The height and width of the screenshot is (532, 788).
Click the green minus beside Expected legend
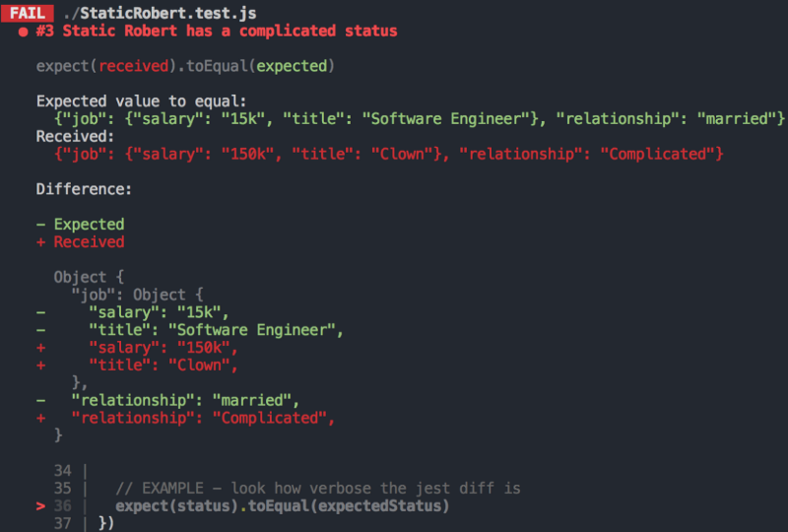40,225
